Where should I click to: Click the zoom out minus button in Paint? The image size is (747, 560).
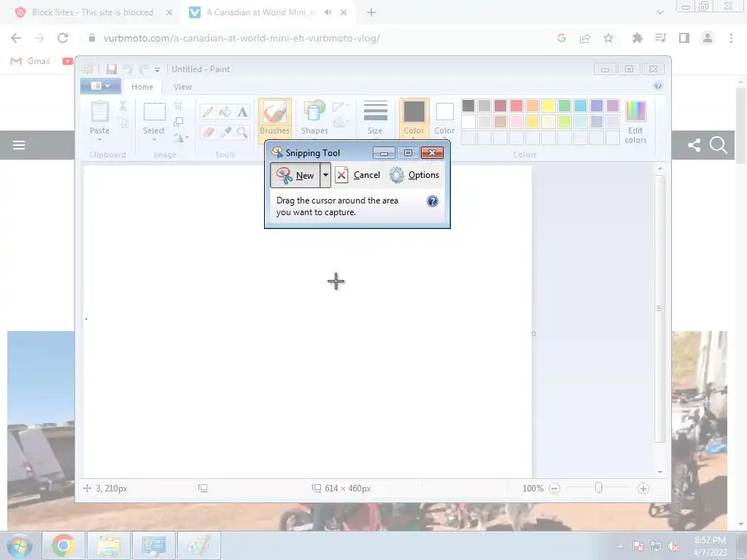coord(554,489)
